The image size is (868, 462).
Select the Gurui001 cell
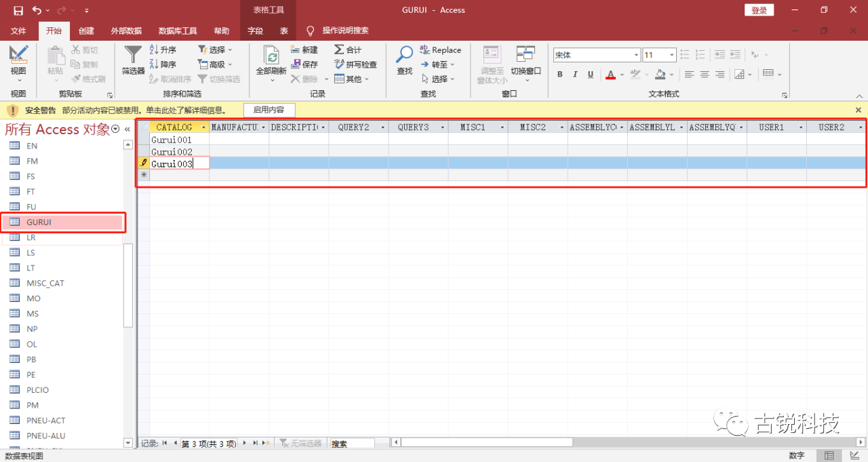[x=179, y=139]
